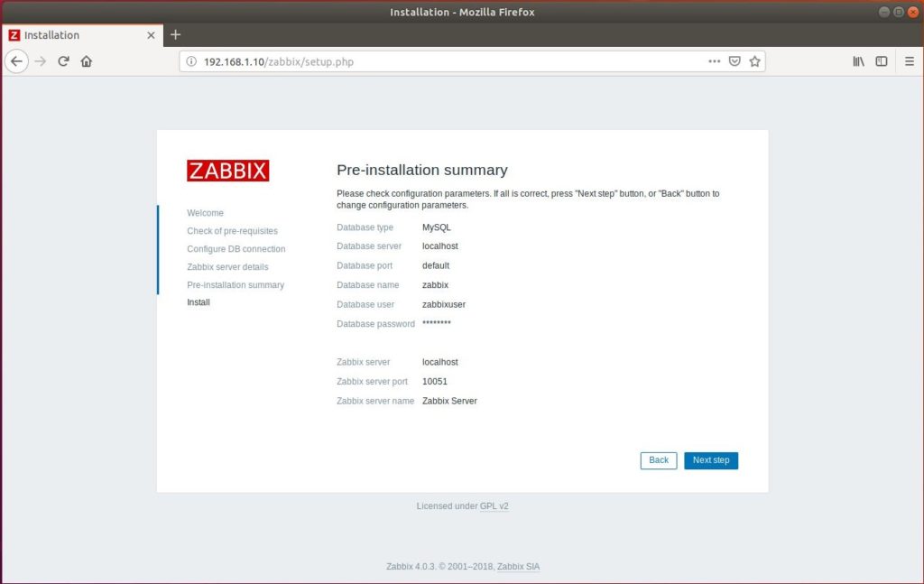Click the Back button
The width and height of the screenshot is (924, 584).
pyautogui.click(x=658, y=460)
